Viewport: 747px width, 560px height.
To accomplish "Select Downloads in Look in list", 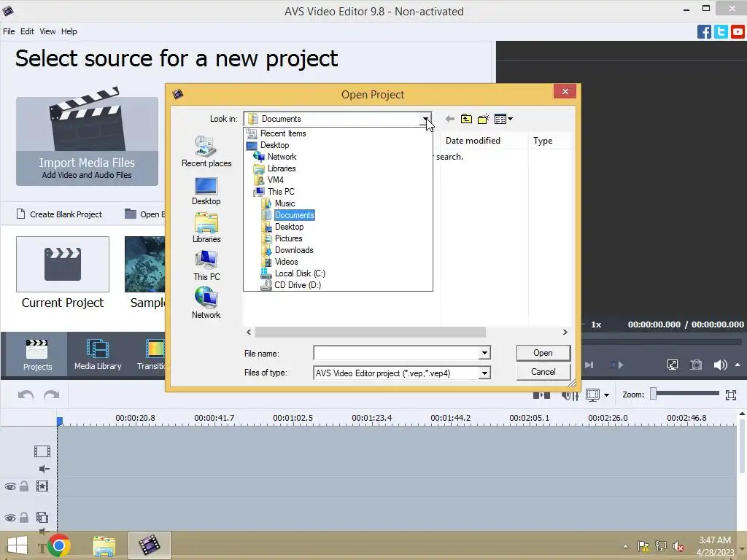I will pos(293,250).
